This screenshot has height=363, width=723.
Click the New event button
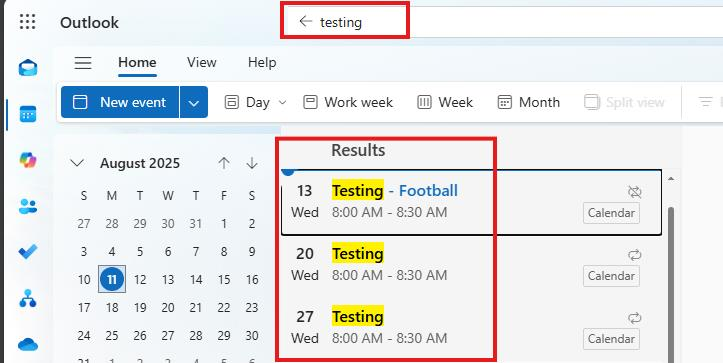tap(120, 102)
